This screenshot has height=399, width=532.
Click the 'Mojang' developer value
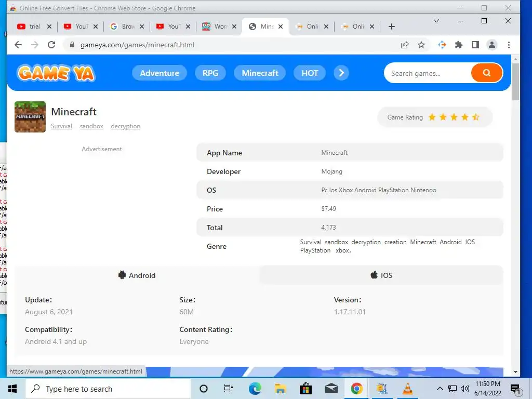[332, 171]
